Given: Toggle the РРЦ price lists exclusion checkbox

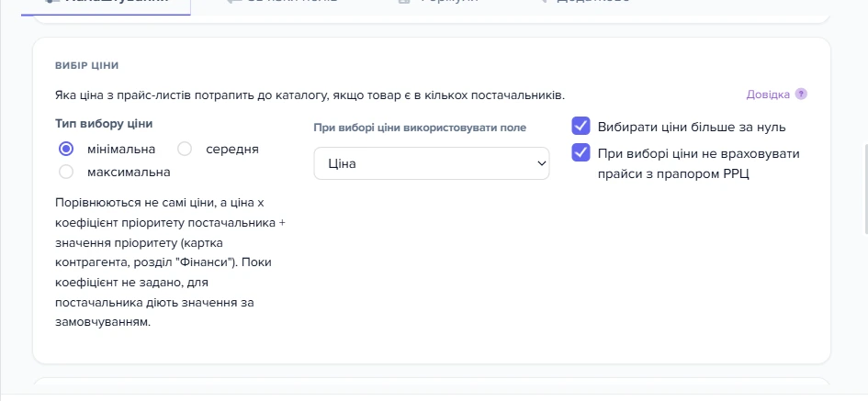Looking at the screenshot, I should pyautogui.click(x=581, y=152).
